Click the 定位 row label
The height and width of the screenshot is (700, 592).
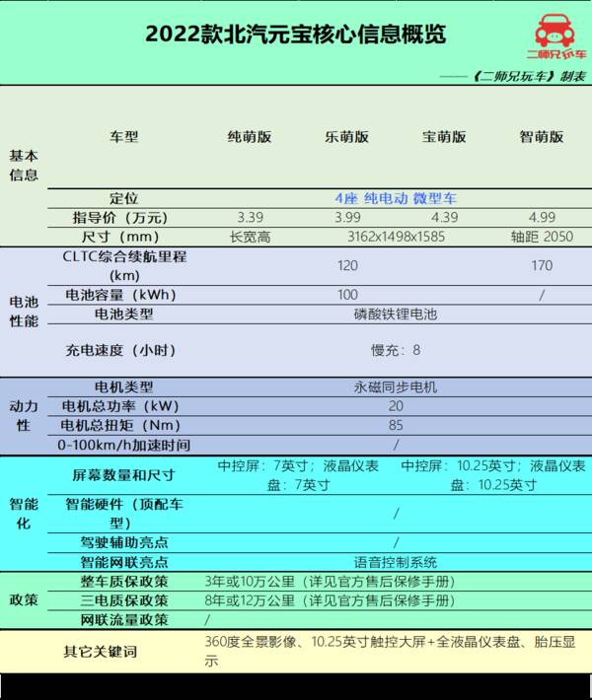(x=123, y=198)
